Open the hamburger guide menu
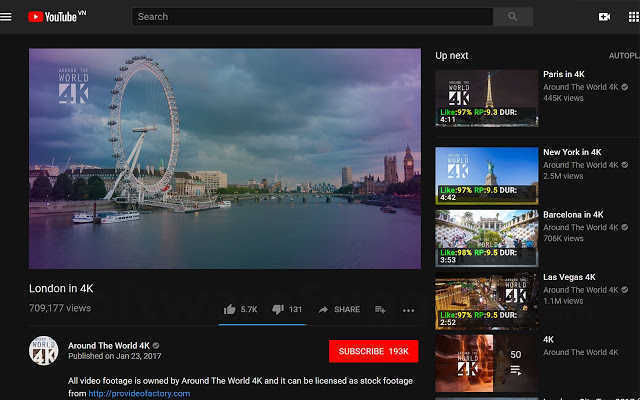This screenshot has width=640, height=400. (x=6, y=17)
